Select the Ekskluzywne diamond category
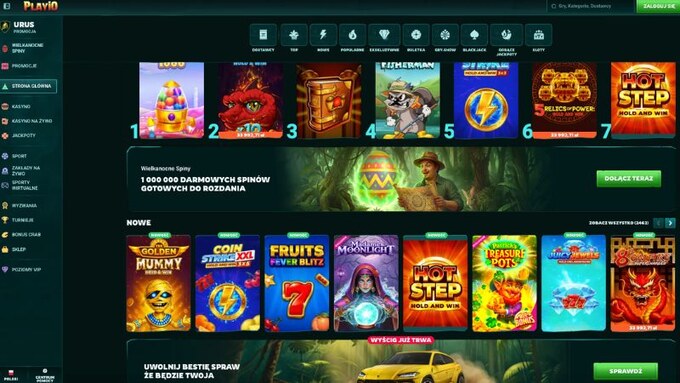The width and height of the screenshot is (680, 383). (x=384, y=35)
